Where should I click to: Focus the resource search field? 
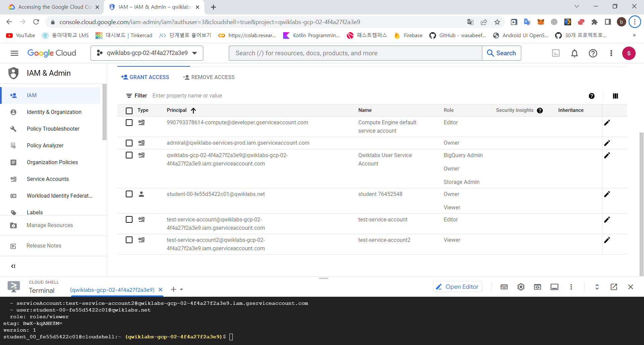[x=356, y=53]
